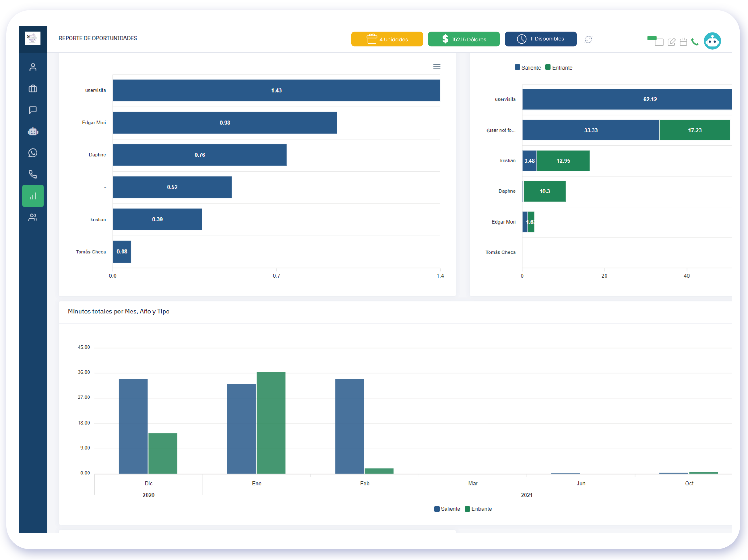Click the edit pencil icon in header
The width and height of the screenshot is (748, 560).
tap(672, 42)
